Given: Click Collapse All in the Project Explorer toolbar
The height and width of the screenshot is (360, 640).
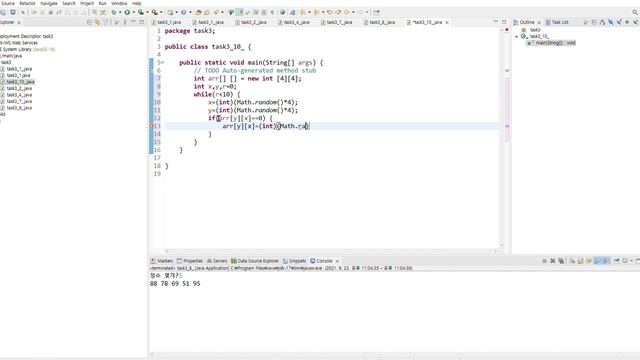Looking at the screenshot, I should [89, 22].
